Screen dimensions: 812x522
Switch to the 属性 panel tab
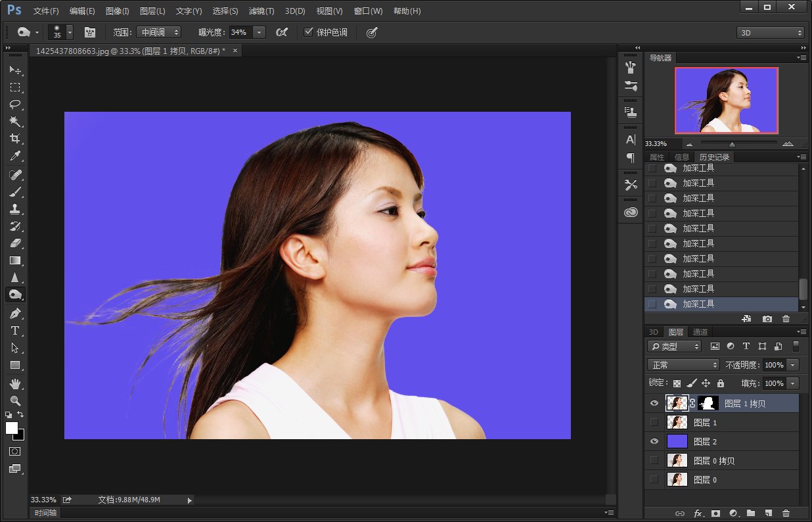(x=657, y=157)
